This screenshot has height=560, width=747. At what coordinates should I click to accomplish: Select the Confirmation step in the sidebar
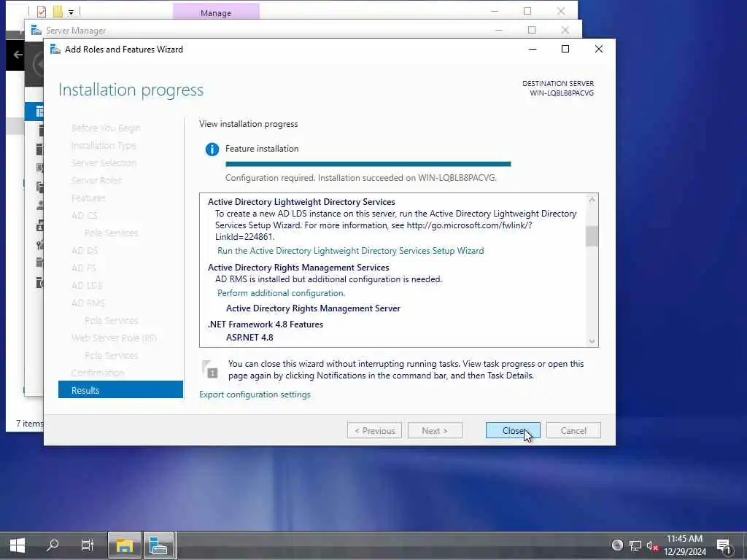[x=98, y=373]
